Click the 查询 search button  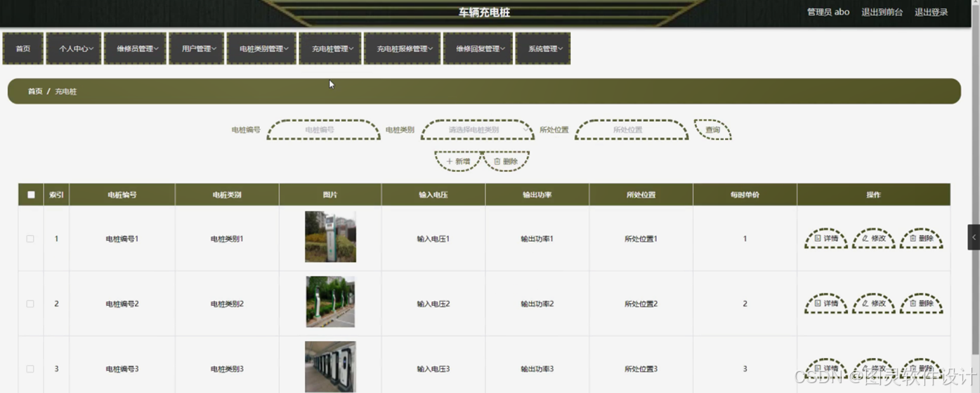tap(712, 130)
